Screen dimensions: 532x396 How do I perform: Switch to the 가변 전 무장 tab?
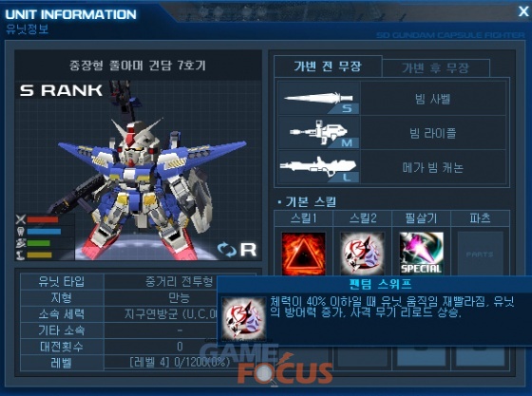(328, 66)
